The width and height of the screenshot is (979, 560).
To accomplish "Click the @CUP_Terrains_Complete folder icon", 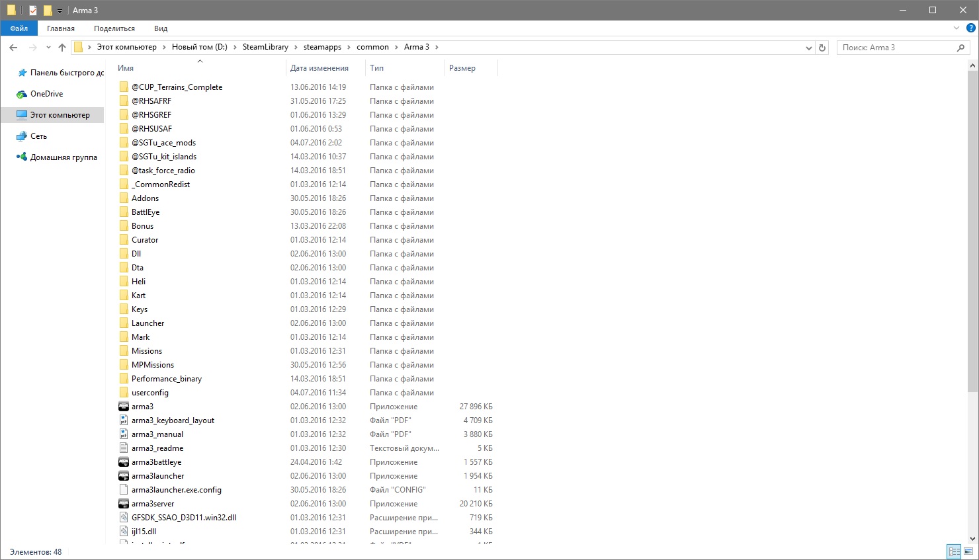I will [x=124, y=87].
